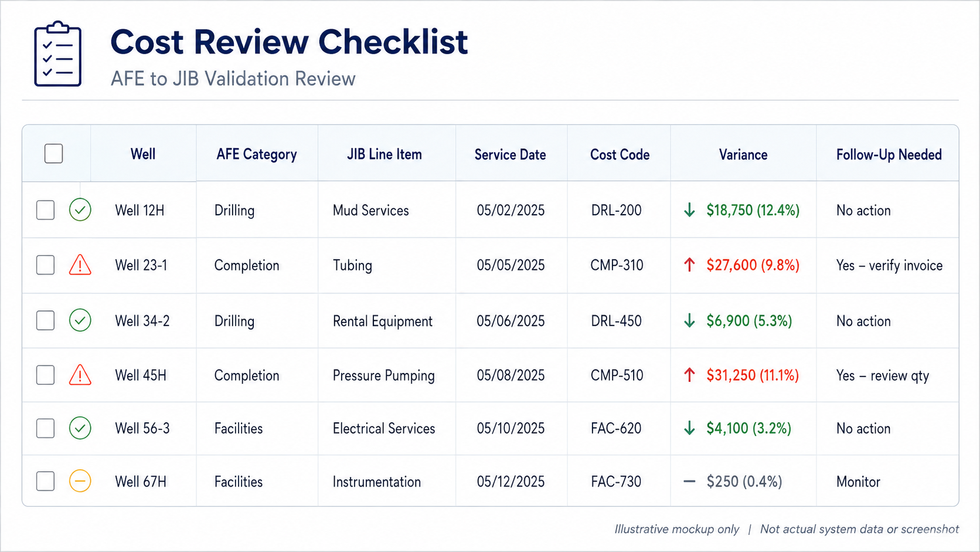Viewport: 980px width, 552px height.
Task: Click the clipboard checklist icon in the header
Action: point(58,54)
